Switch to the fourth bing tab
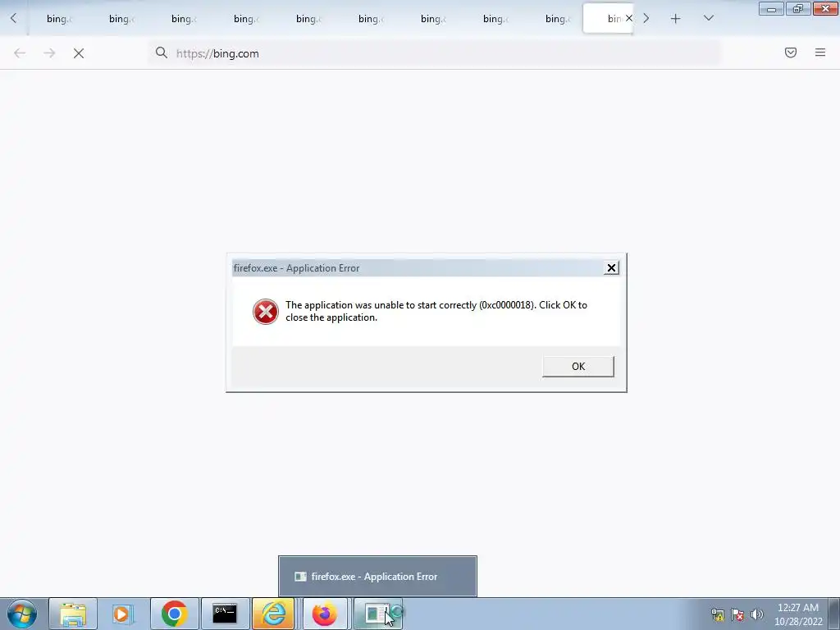Viewport: 840px width, 630px height. 246,19
